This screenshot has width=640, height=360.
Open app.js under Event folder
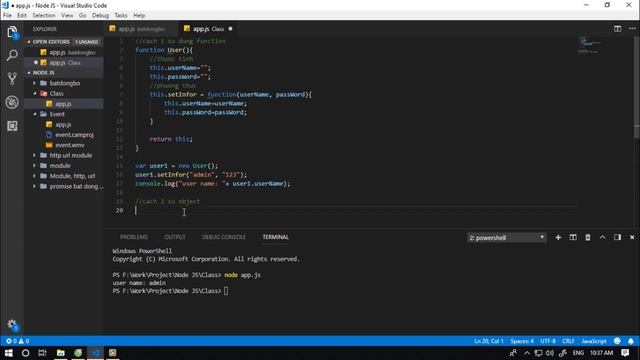coord(63,124)
